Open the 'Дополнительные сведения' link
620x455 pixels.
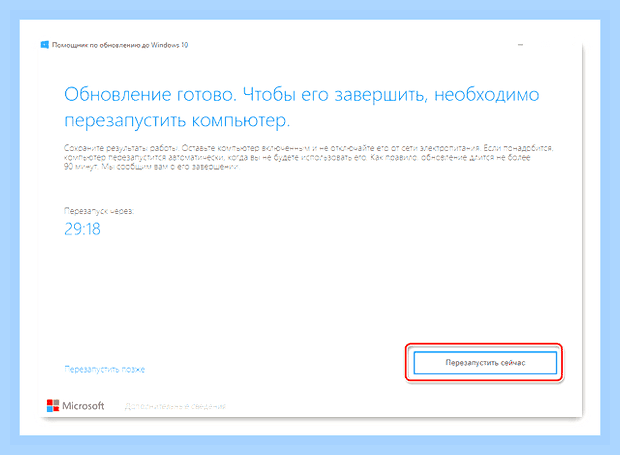point(175,406)
